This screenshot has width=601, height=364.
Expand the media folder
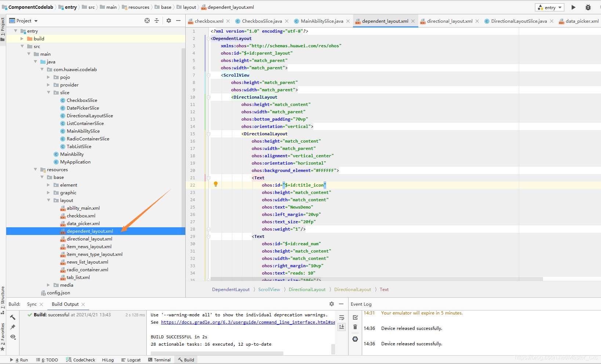pyautogui.click(x=48, y=285)
